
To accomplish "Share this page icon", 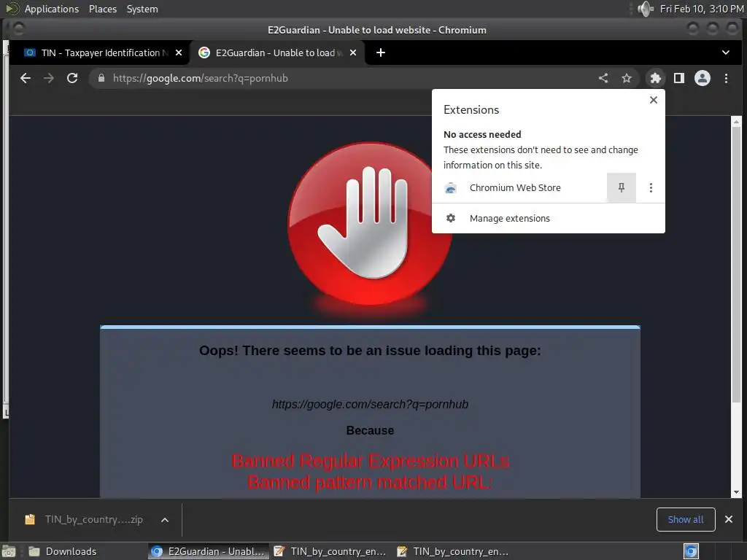I will click(603, 78).
